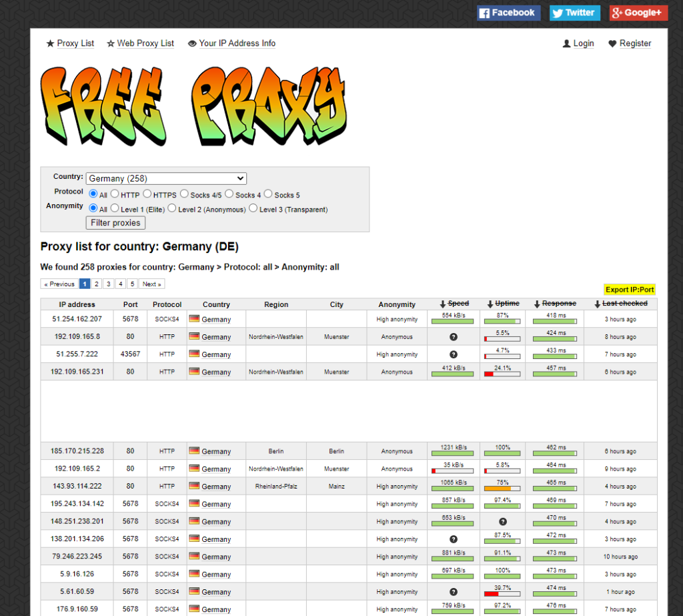Go to Next page link
683x616 pixels.
tap(151, 284)
